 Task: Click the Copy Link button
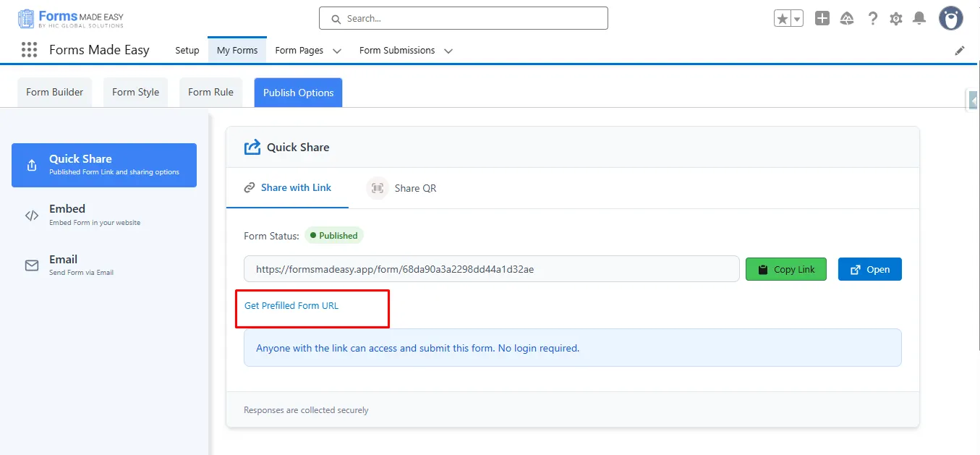(x=786, y=269)
